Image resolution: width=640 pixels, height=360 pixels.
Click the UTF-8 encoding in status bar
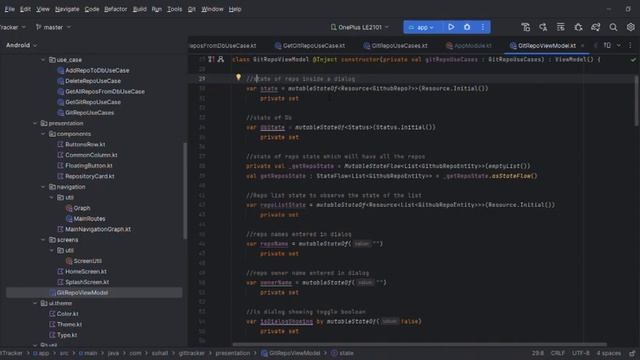(x=580, y=353)
